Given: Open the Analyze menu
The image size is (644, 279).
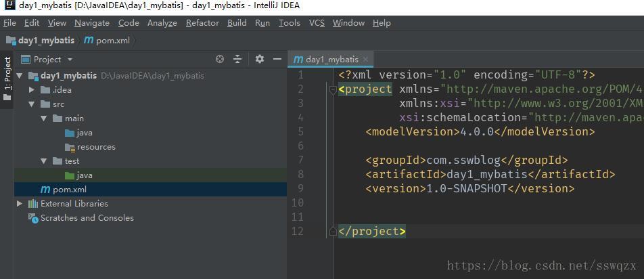Looking at the screenshot, I should coord(162,23).
